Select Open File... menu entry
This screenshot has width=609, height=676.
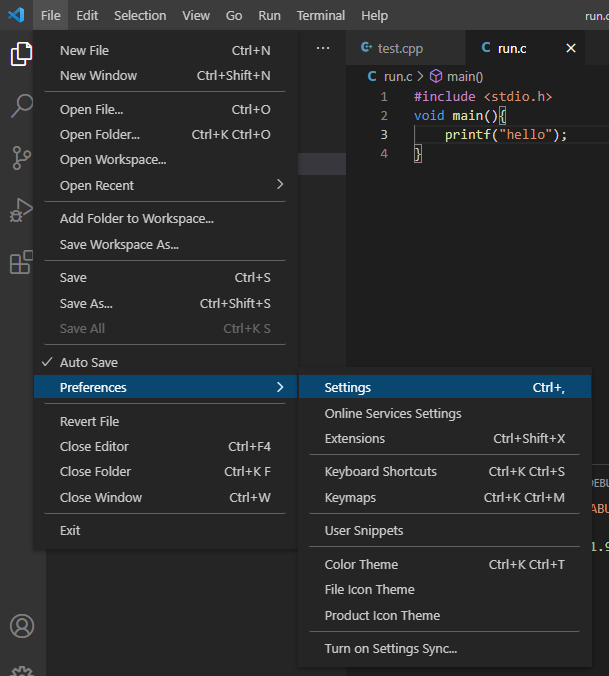(x=166, y=110)
